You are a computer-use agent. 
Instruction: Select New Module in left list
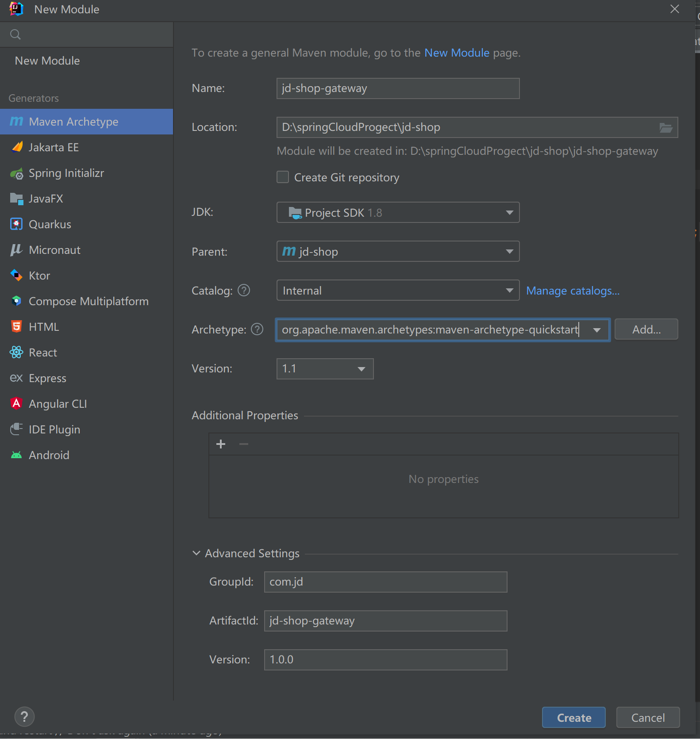(47, 61)
